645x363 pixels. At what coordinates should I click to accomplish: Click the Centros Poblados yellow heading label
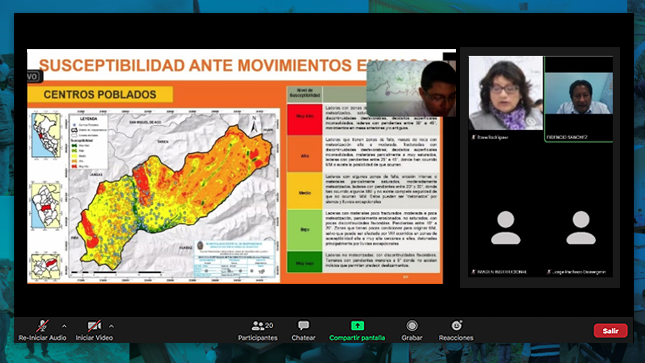(100, 95)
